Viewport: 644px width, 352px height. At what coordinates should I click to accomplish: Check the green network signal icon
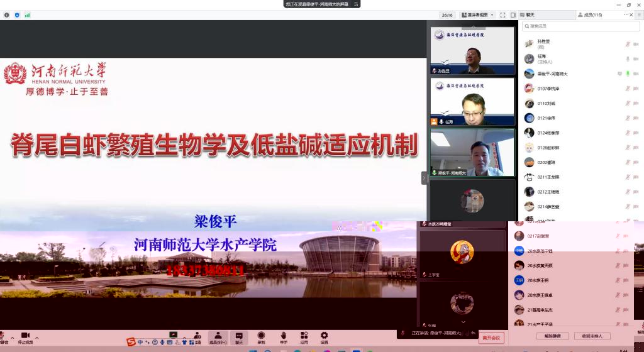[x=27, y=14]
